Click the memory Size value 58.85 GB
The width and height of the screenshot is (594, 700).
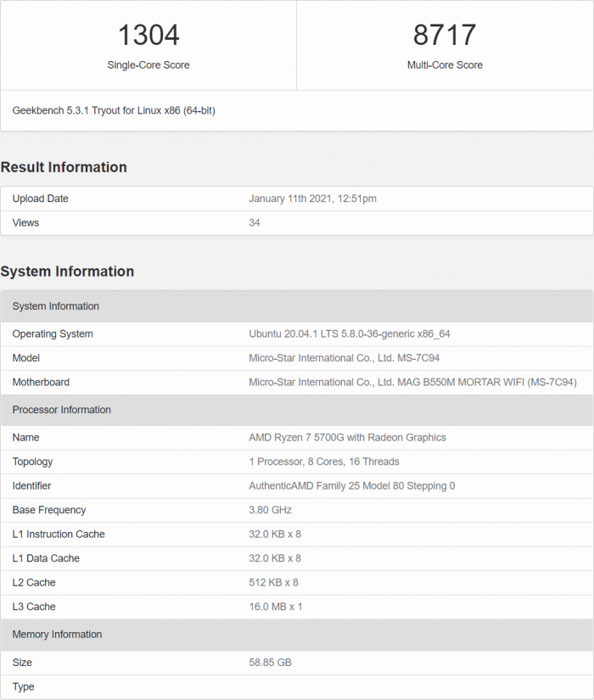coord(270,662)
